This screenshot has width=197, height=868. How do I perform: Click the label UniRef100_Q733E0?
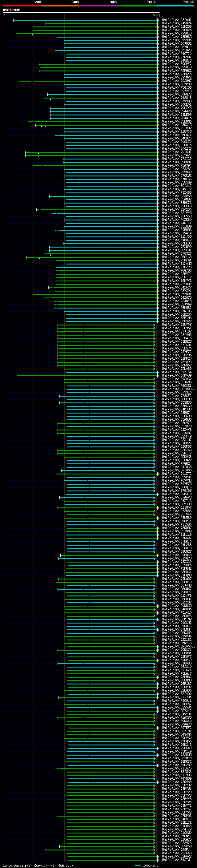coord(176,392)
